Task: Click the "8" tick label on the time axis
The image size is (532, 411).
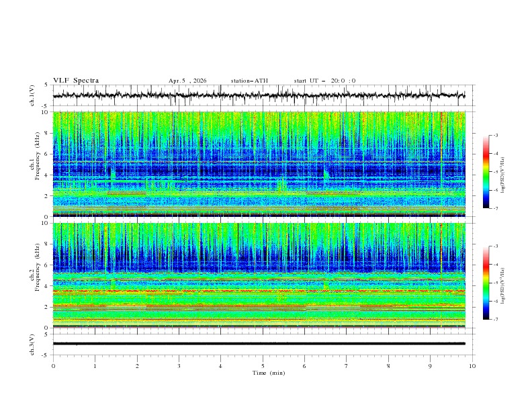Action: (388, 366)
